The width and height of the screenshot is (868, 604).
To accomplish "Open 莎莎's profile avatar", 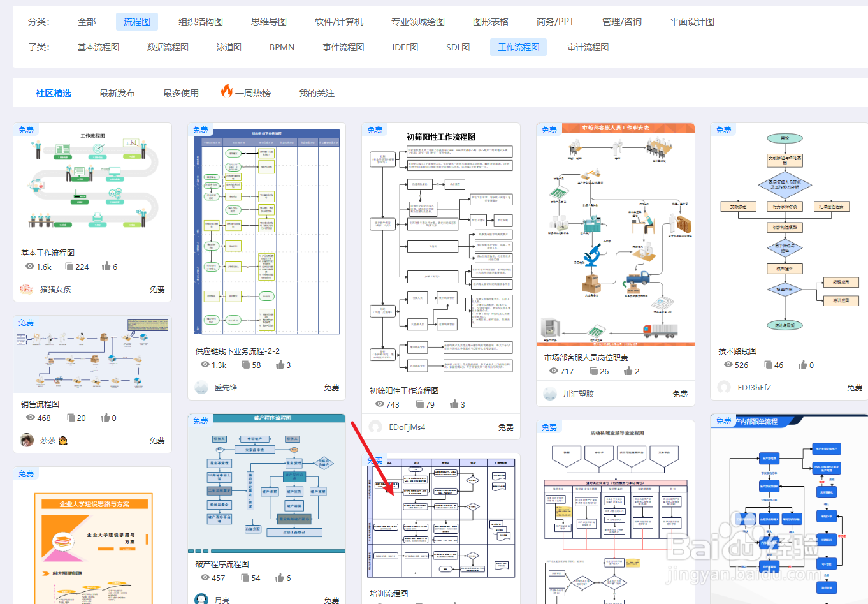I will click(x=26, y=440).
